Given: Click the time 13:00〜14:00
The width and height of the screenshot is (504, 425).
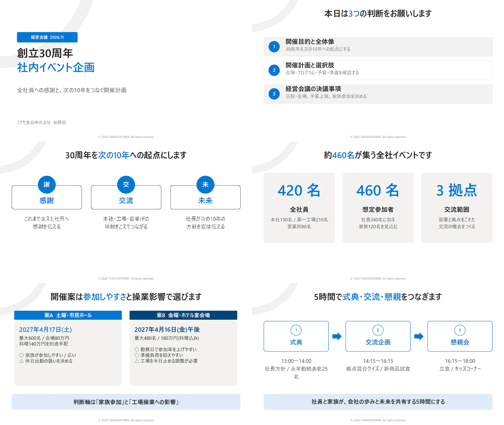Looking at the screenshot, I should pyautogui.click(x=296, y=361).
